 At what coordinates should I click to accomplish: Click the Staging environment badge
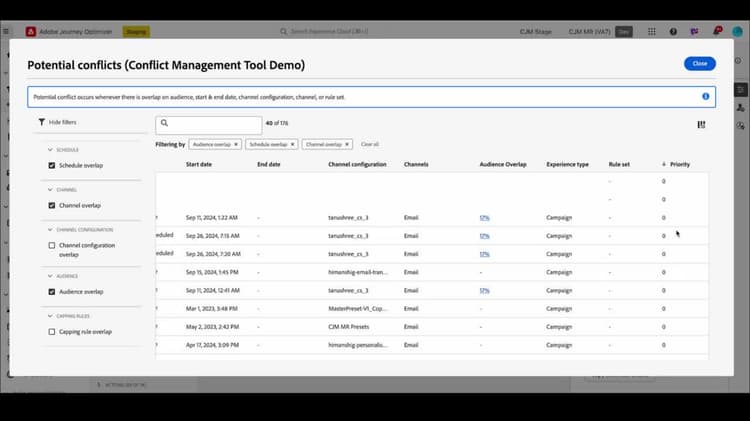point(136,32)
